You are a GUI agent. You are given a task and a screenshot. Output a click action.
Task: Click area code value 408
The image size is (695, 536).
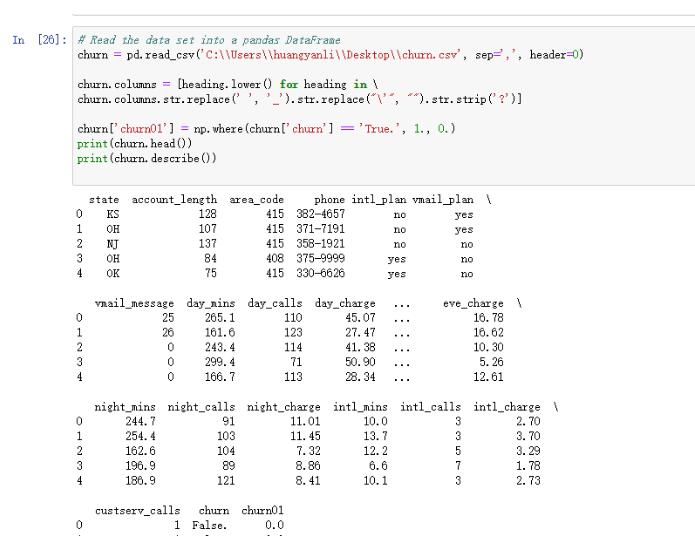(275, 258)
